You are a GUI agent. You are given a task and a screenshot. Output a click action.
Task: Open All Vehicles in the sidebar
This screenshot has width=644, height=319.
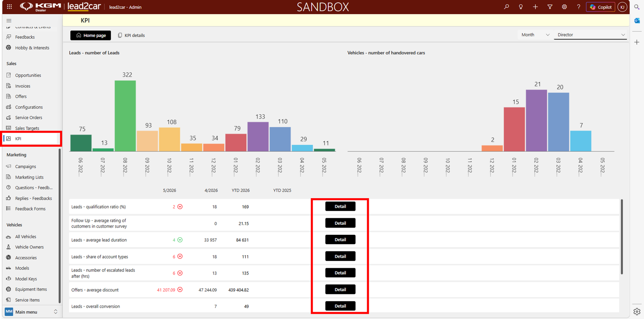click(26, 237)
